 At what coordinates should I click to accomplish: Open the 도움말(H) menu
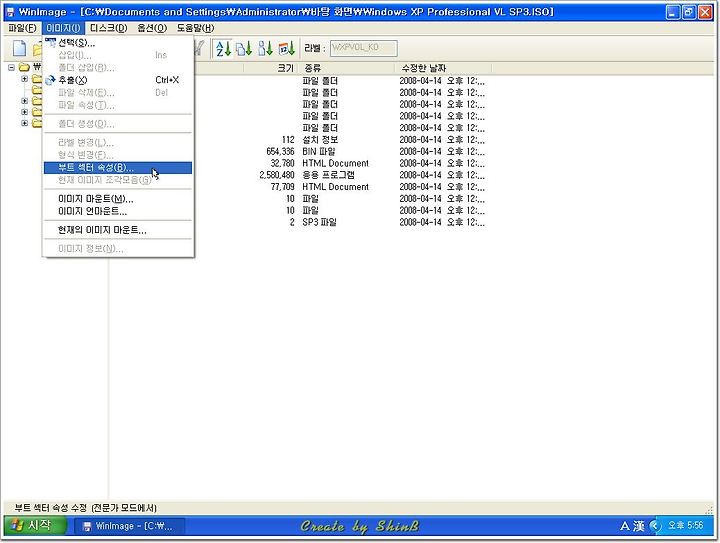pyautogui.click(x=195, y=28)
